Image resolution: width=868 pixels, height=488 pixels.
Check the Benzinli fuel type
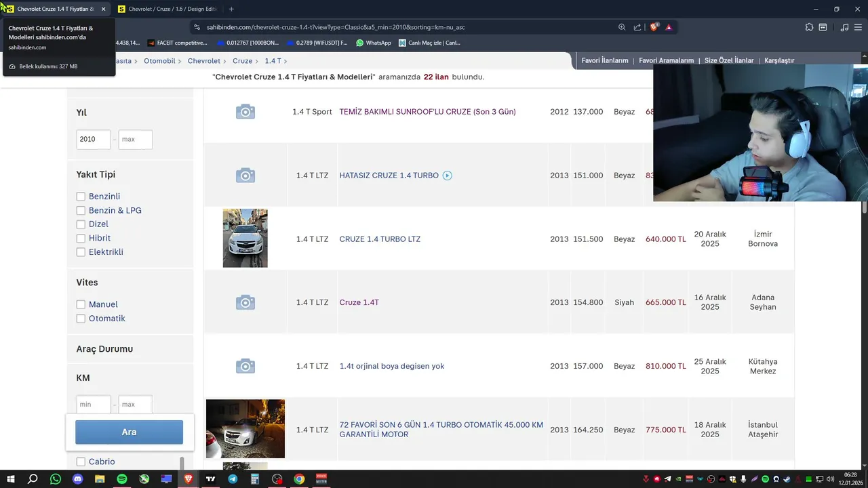[x=81, y=197]
